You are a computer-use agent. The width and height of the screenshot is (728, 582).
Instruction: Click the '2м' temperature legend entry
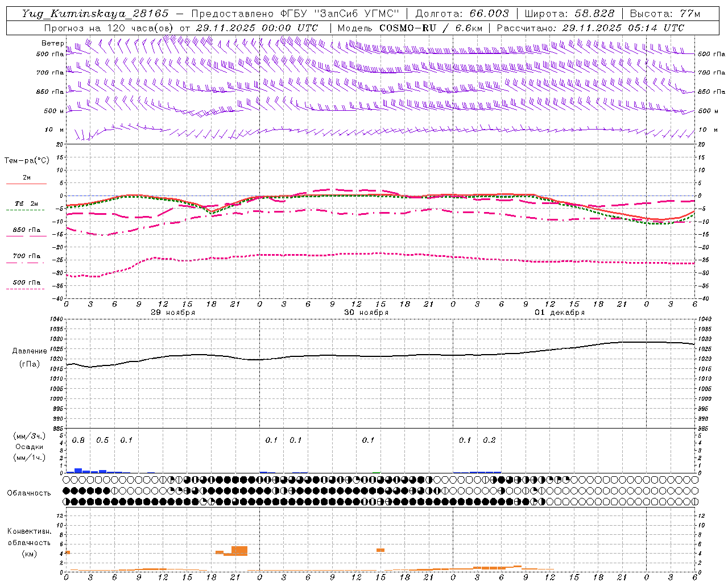point(27,178)
